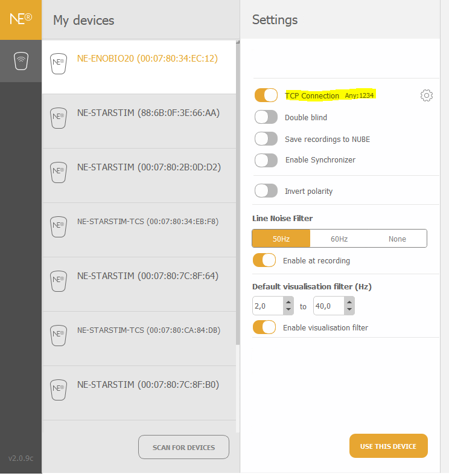Open the devices sidebar icon with wifi symbol
This screenshot has width=449, height=476.
pyautogui.click(x=21, y=61)
